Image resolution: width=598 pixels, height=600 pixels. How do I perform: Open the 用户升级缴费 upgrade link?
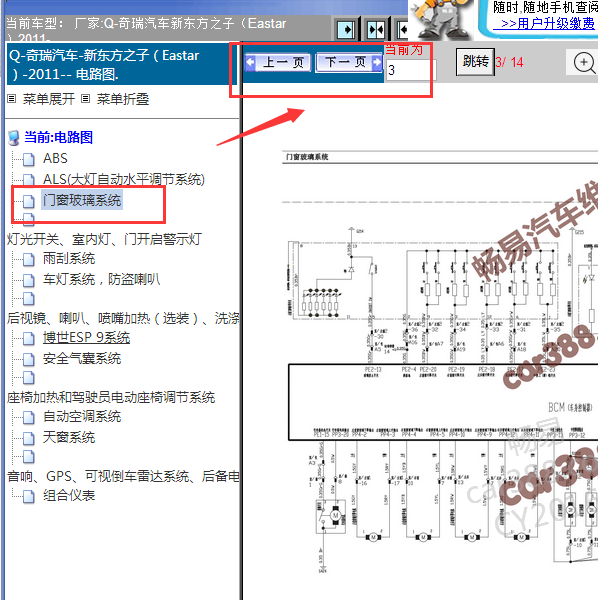coord(544,24)
